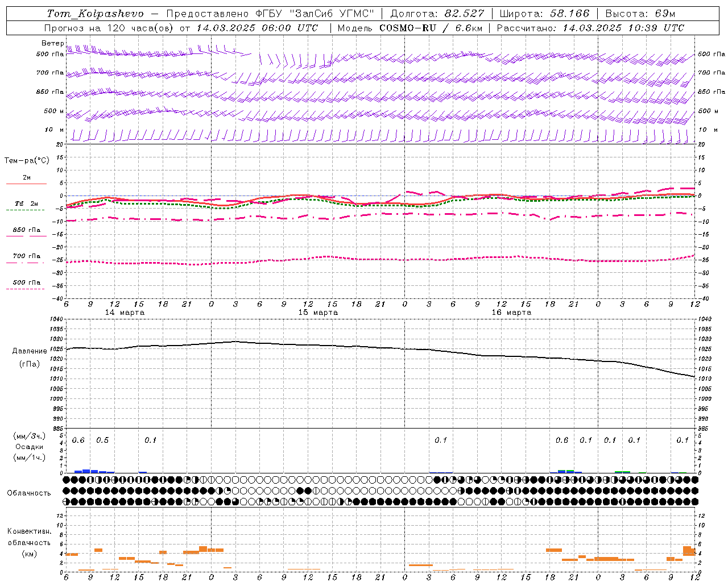The height and width of the screenshot is (582, 728).
Task: Click the red solid line sample under 2м
Action: coord(26,184)
